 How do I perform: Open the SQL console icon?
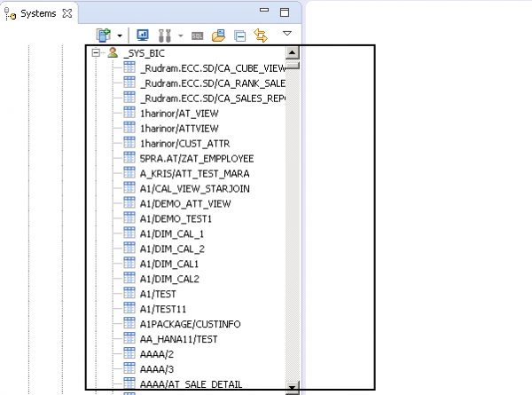click(x=197, y=36)
